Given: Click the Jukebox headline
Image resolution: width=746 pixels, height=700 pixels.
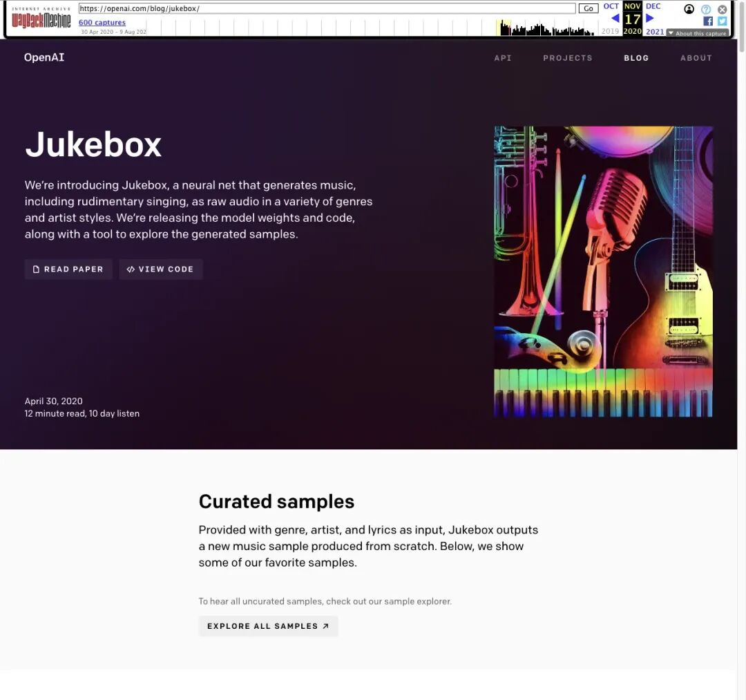Looking at the screenshot, I should 93,144.
